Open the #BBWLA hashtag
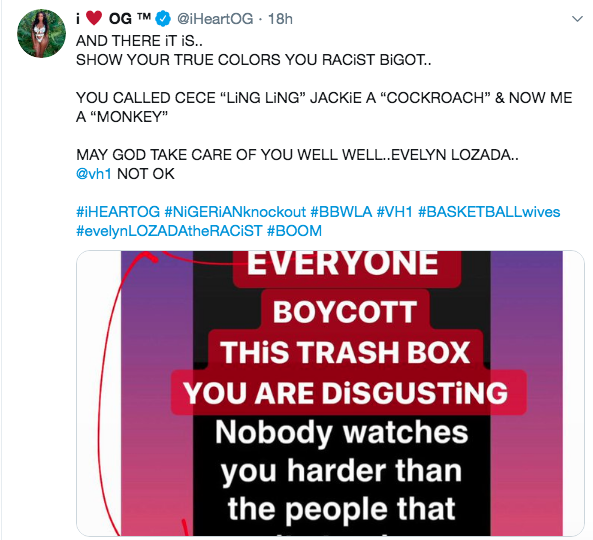The width and height of the screenshot is (593, 540). click(x=341, y=212)
